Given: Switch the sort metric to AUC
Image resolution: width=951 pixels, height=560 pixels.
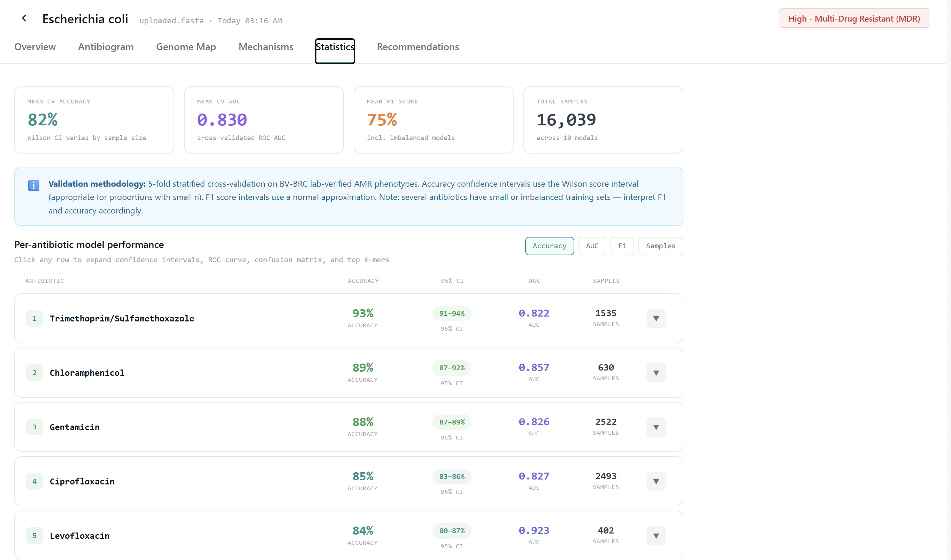Looking at the screenshot, I should click(592, 246).
